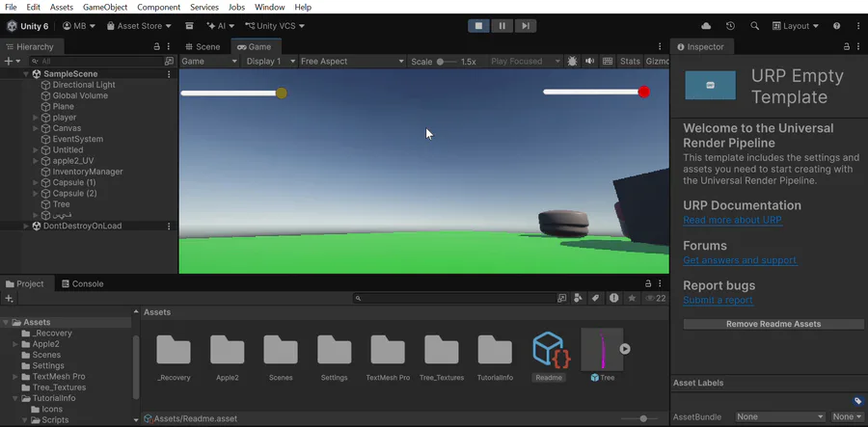Search by type in Project panel
This screenshot has width=868, height=427.
tap(579, 298)
